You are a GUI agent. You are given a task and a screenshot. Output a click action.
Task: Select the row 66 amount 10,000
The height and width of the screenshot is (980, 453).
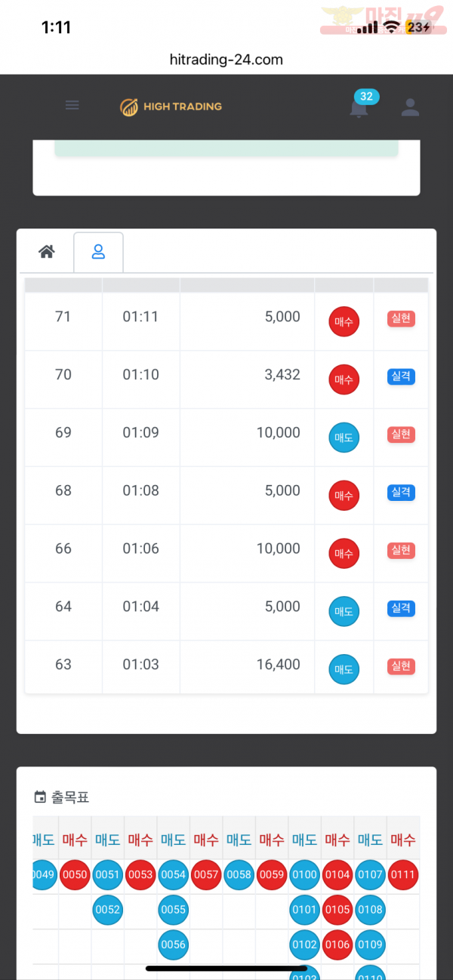(x=278, y=548)
